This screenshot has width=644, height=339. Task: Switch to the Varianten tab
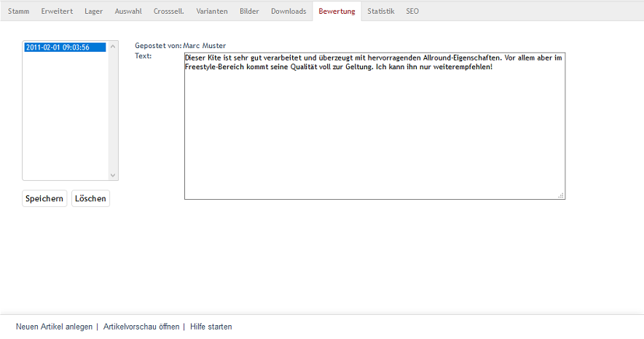[212, 11]
